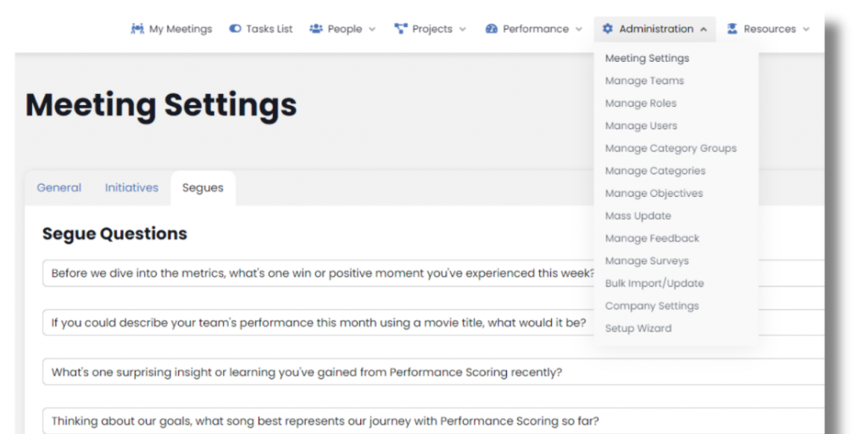Viewport: 868px width, 434px height.
Task: Open the Resources dropdown chevron
Action: (805, 30)
